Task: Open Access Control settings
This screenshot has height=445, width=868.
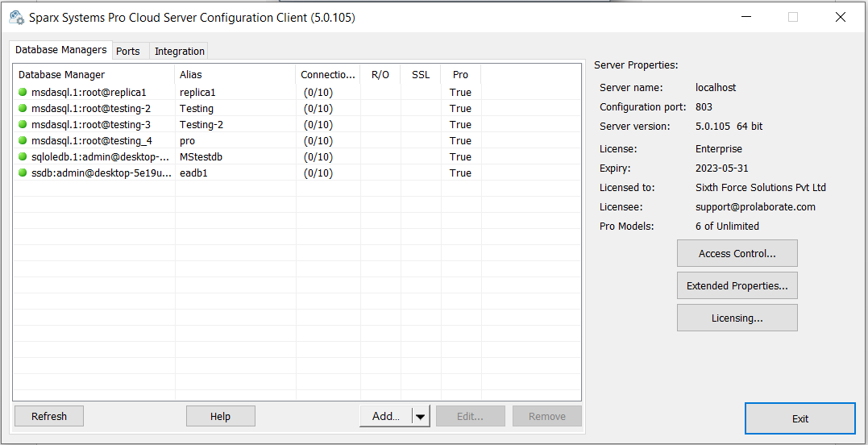Action: (737, 253)
